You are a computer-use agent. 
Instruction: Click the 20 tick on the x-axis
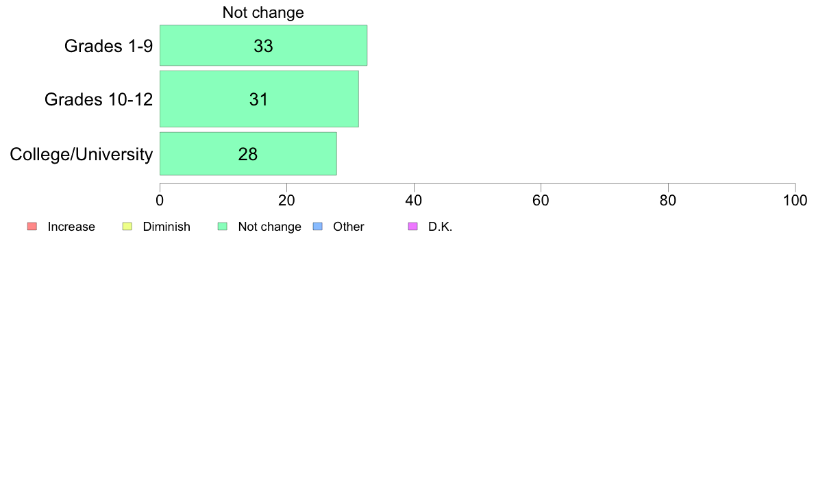(286, 201)
